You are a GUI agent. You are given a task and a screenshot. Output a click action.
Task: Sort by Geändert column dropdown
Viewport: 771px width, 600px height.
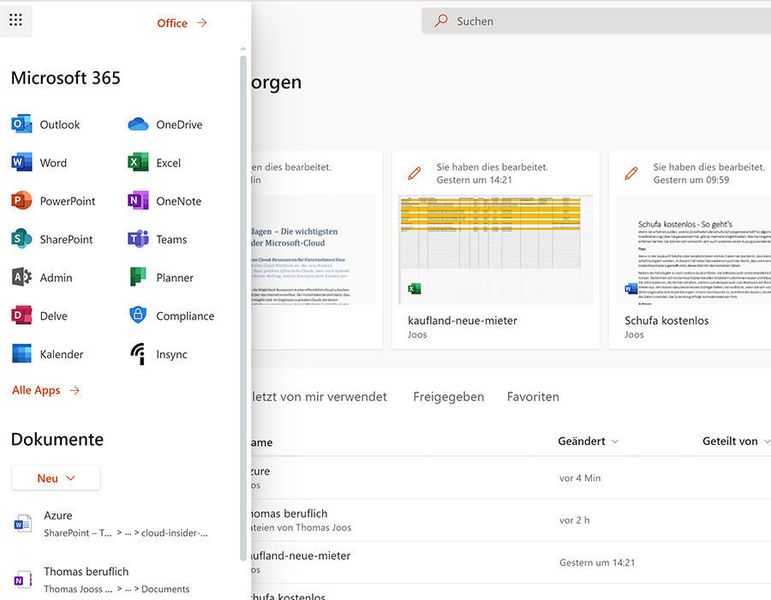click(588, 441)
